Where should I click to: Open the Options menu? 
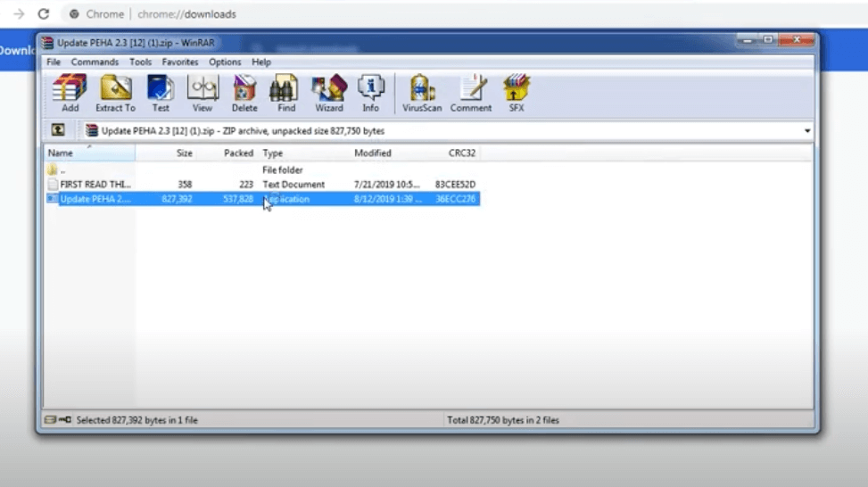(225, 62)
